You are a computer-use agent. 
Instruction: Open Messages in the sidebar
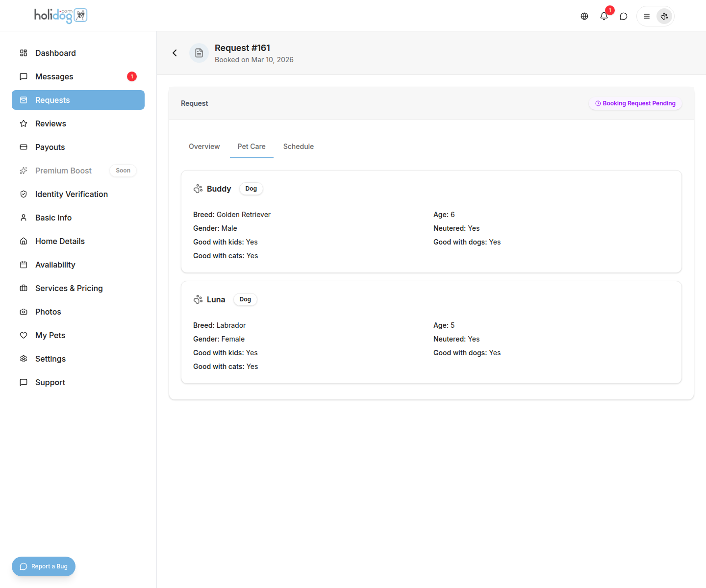(x=54, y=76)
